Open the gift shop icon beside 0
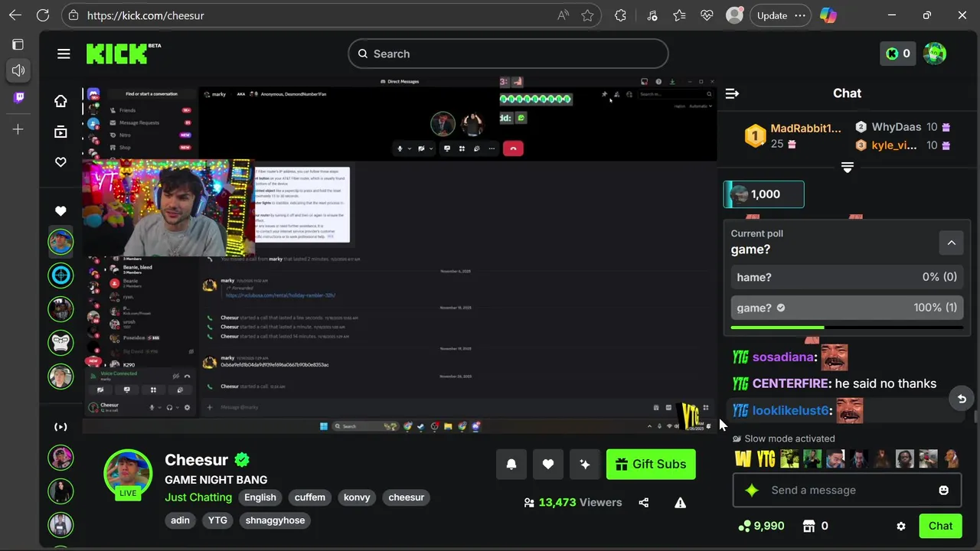 (x=808, y=527)
